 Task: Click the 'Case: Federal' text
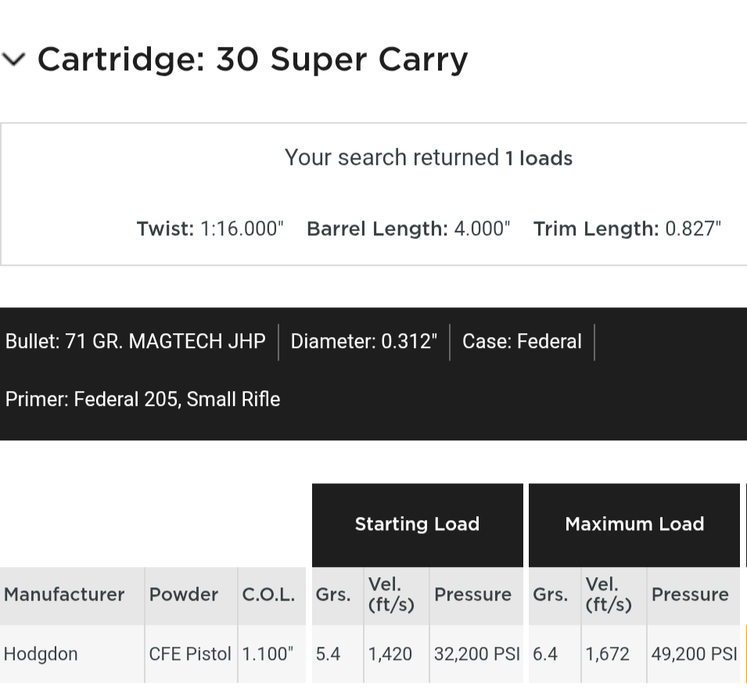tap(523, 341)
